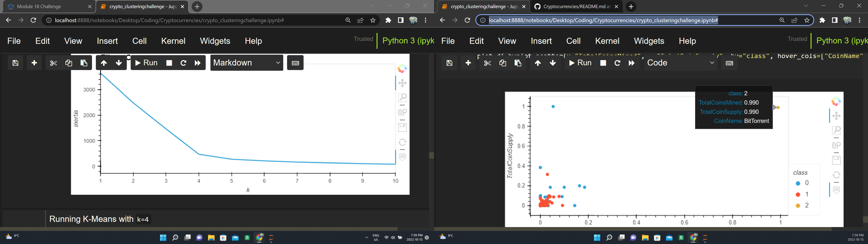Save notebook in left Jupyter window

click(15, 63)
